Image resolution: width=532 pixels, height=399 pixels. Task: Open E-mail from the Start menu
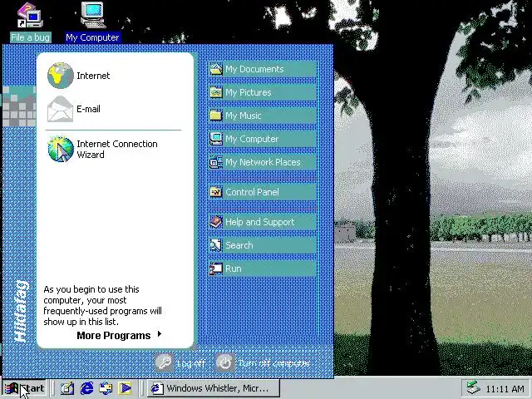114,109
